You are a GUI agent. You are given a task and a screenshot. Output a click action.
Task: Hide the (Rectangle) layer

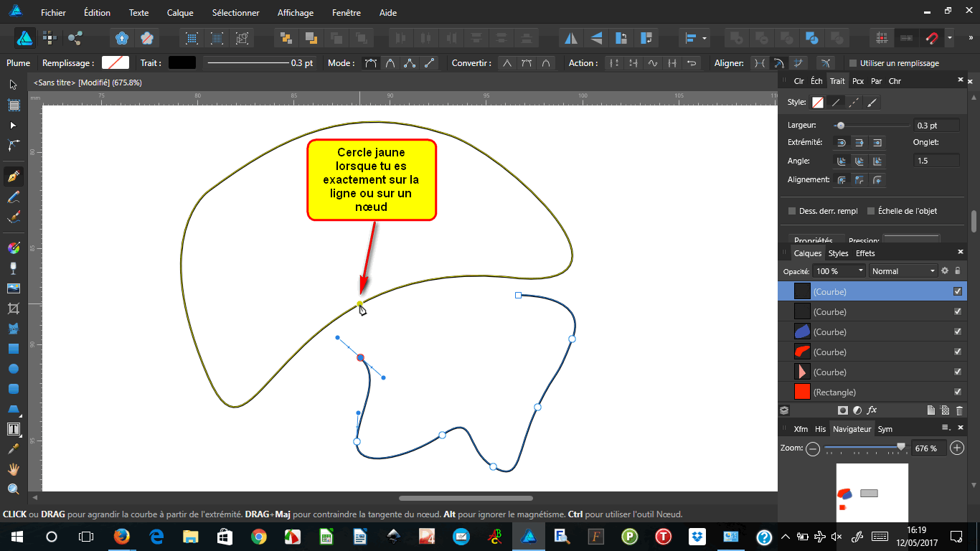[x=957, y=392]
